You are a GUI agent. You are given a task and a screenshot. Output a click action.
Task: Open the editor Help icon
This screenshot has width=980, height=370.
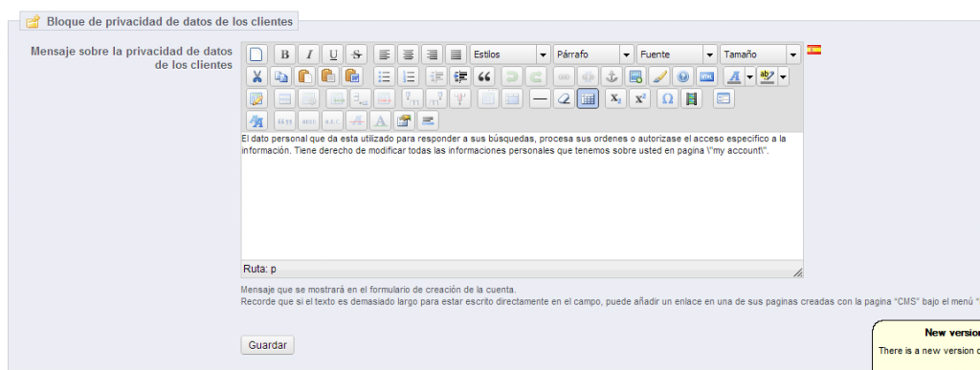[683, 76]
